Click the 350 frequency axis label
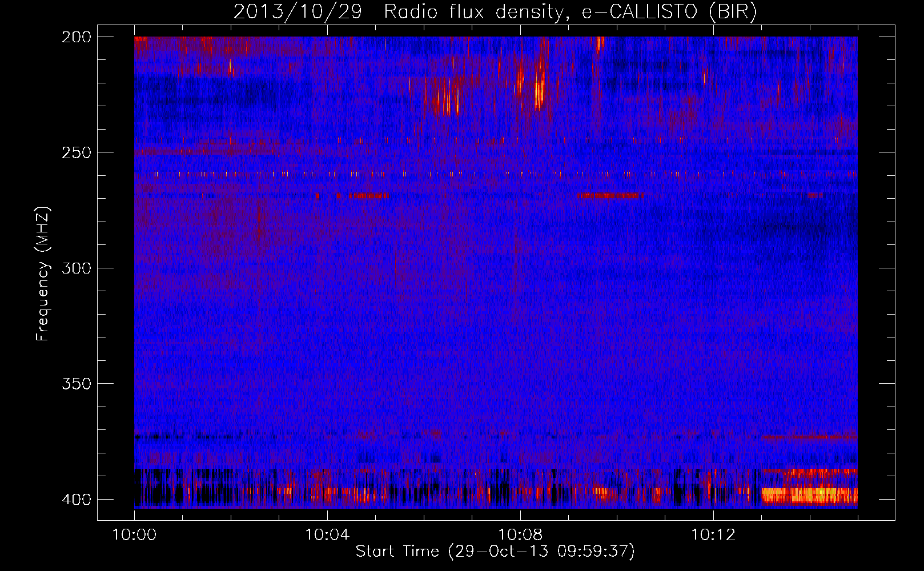The height and width of the screenshot is (571, 924). click(x=76, y=384)
